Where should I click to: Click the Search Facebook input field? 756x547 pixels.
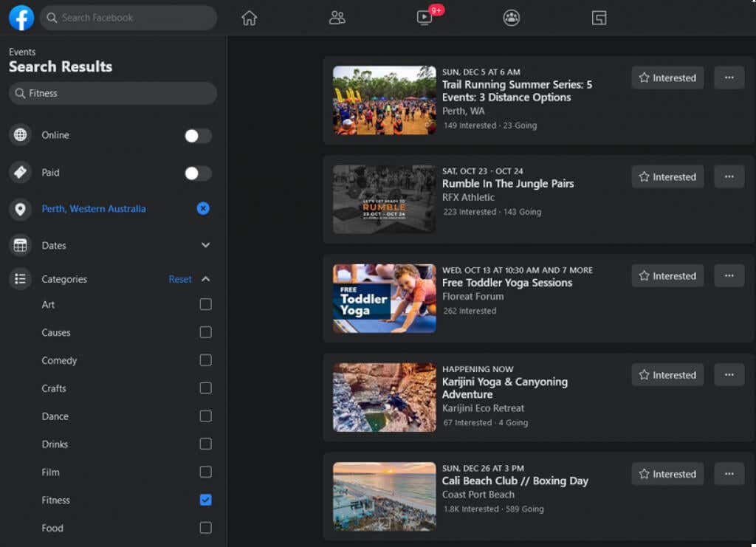[128, 18]
